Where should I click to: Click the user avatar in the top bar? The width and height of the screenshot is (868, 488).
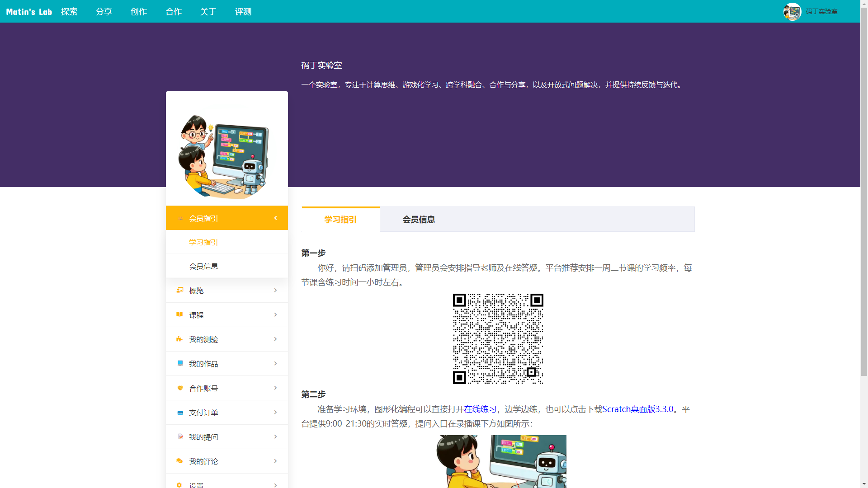click(792, 11)
